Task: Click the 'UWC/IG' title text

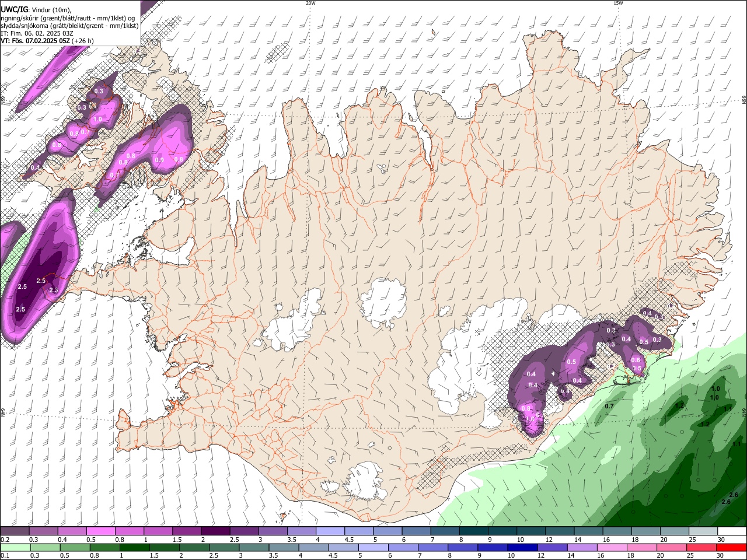Action: click(x=14, y=9)
